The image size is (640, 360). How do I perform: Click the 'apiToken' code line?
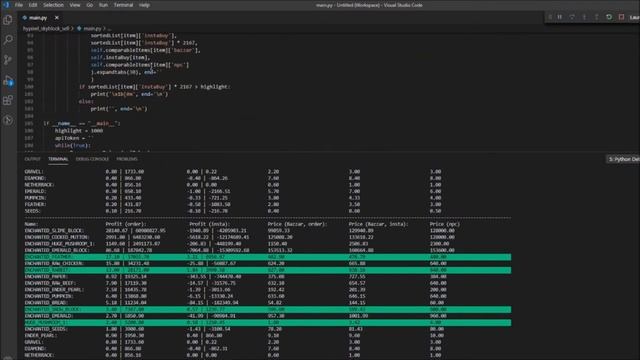pos(74,138)
